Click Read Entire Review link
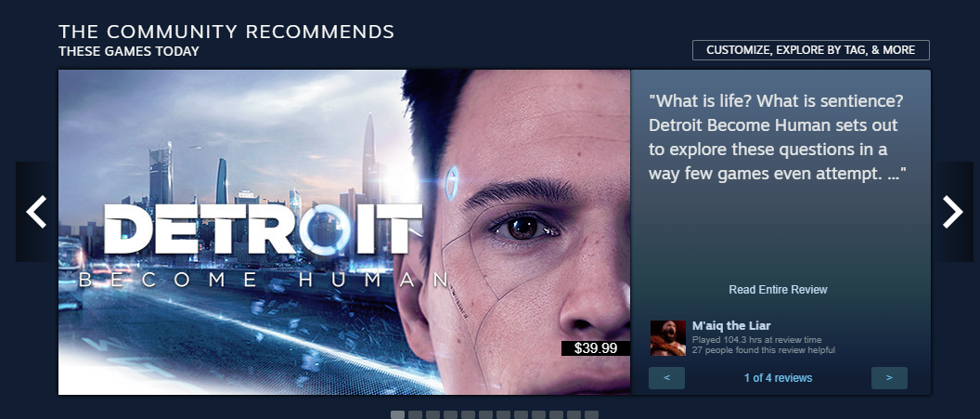Screen dimensions: 980x419 [x=778, y=290]
